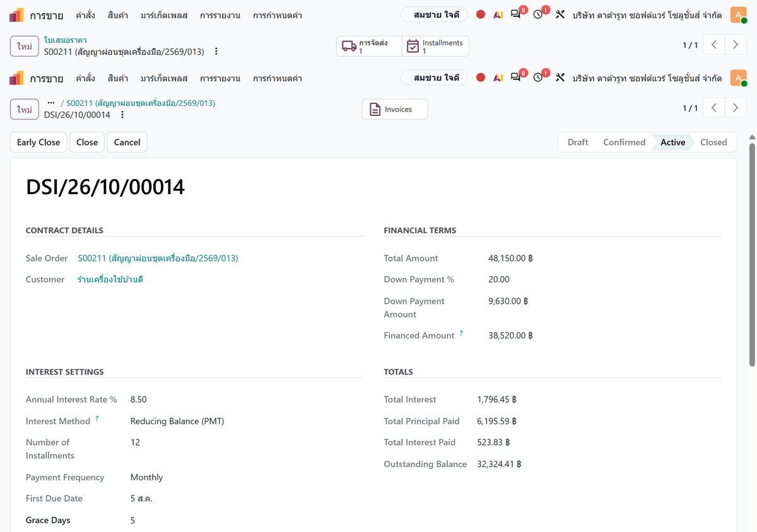Open the การจัดส่ง delivery truck stat button

[x=369, y=46]
